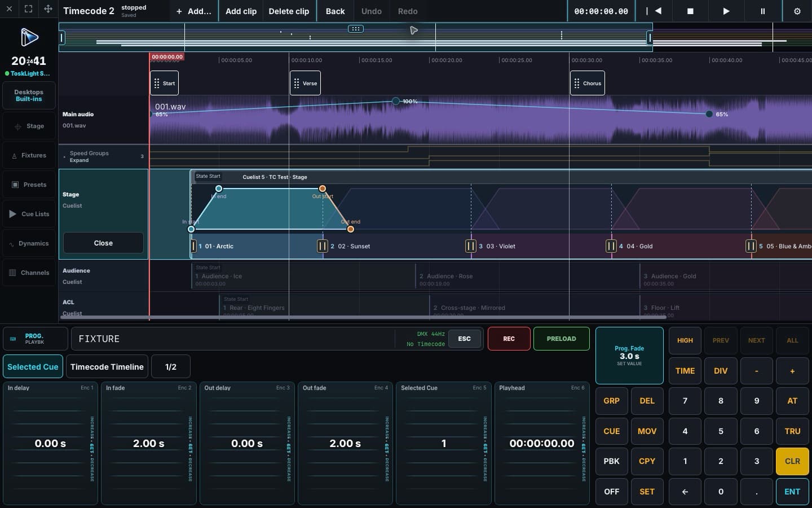Viewport: 812px width, 508px height.
Task: Open the Stage sidebar section
Action: point(29,126)
